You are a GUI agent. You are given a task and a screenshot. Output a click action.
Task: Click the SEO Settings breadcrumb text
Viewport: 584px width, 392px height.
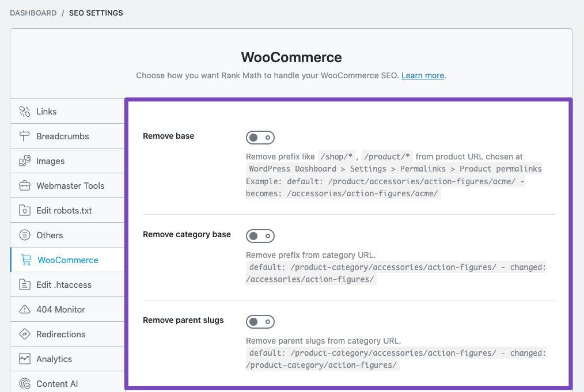(96, 13)
